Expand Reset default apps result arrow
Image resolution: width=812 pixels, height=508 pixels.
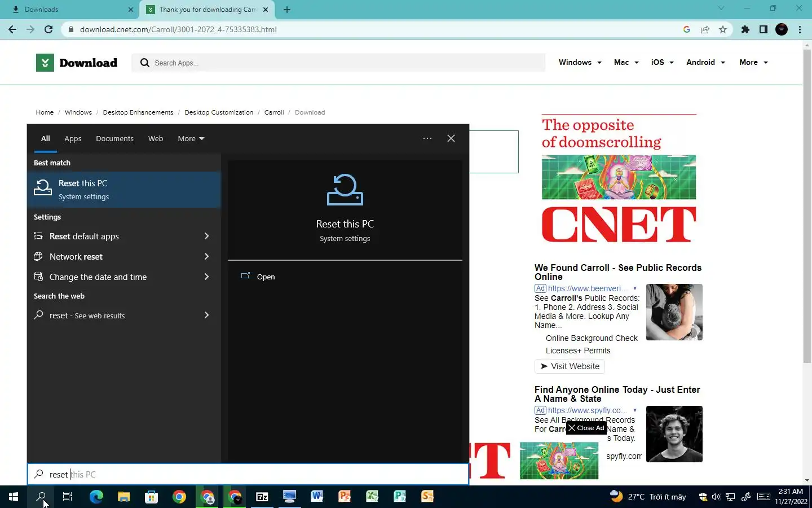point(206,236)
